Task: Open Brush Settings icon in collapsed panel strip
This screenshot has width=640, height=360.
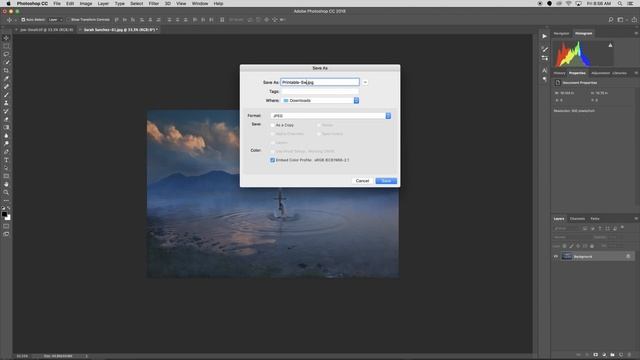Action: pyautogui.click(x=544, y=49)
